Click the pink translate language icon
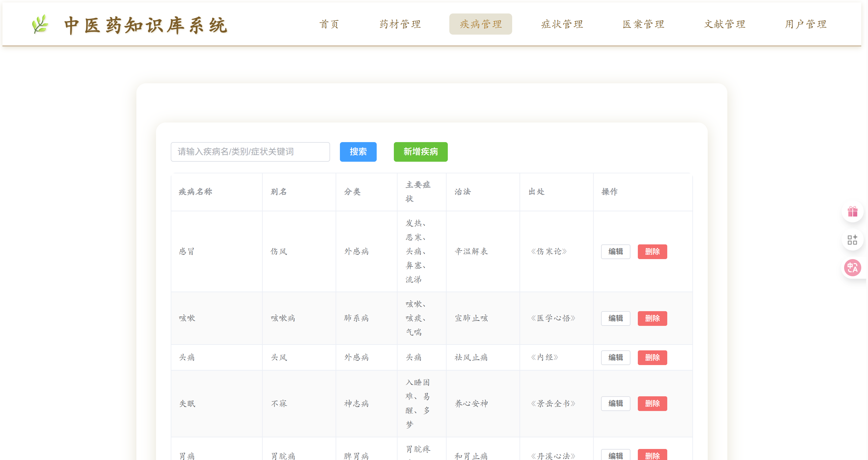 click(x=852, y=268)
